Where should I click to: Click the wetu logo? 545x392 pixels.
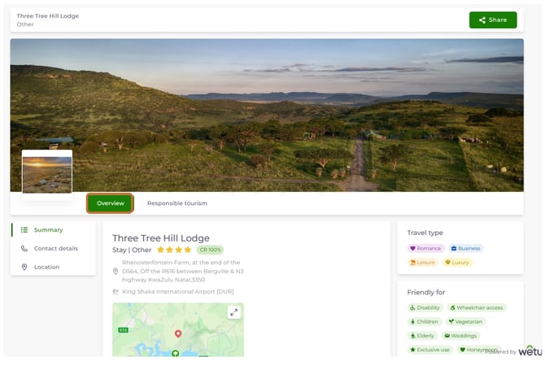530,351
